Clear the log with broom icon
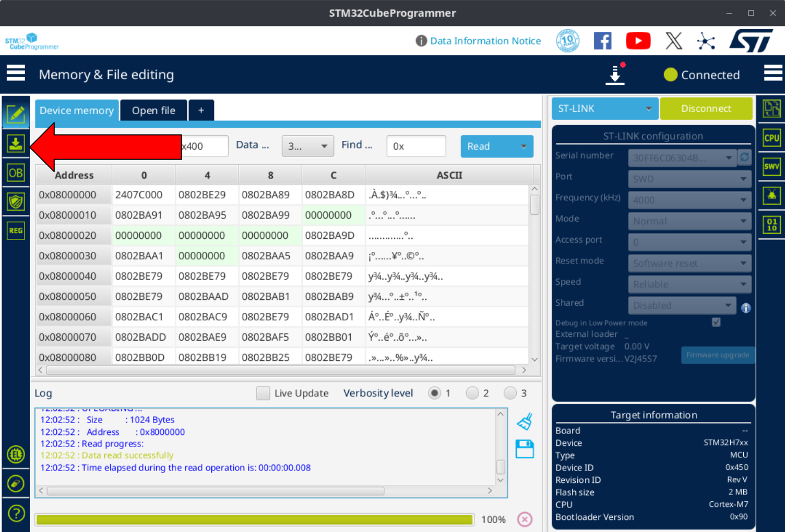 (x=525, y=421)
